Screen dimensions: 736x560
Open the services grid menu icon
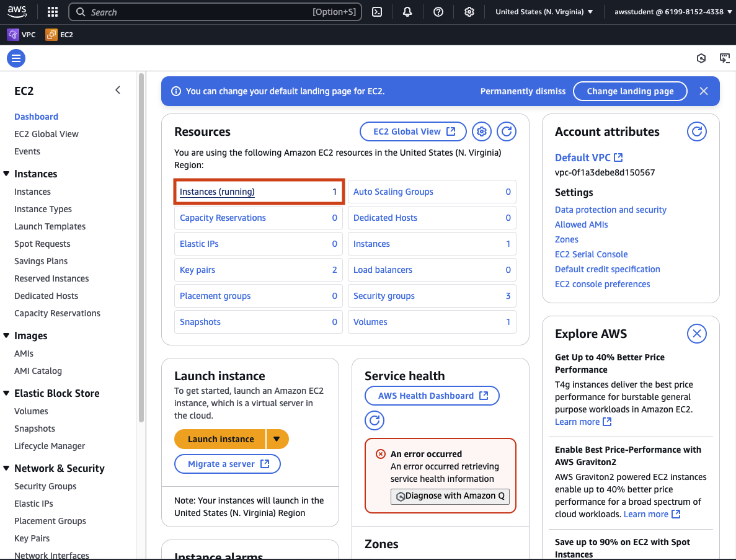pyautogui.click(x=53, y=12)
